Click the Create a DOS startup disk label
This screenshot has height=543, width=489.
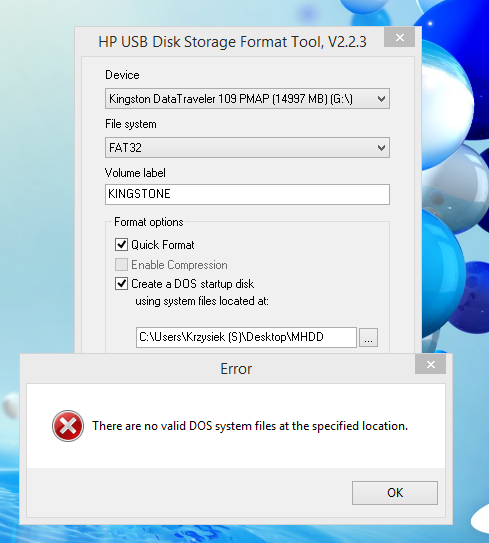click(x=193, y=284)
